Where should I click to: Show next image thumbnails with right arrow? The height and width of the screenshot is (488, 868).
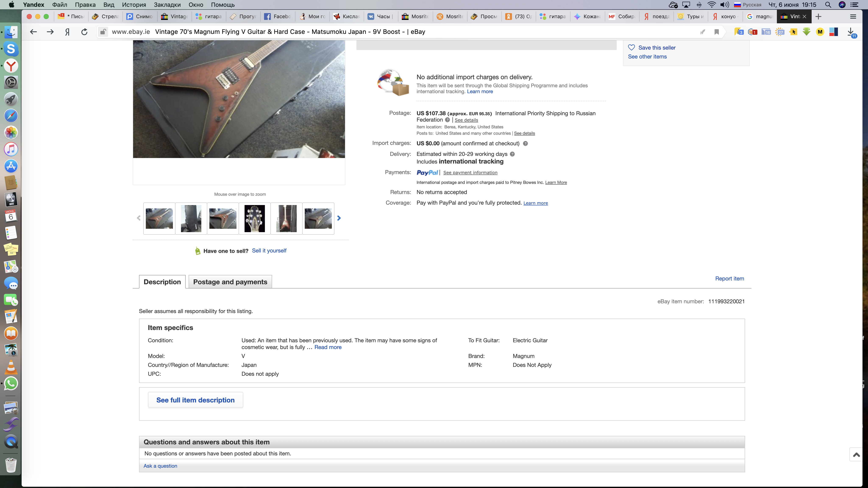339,218
